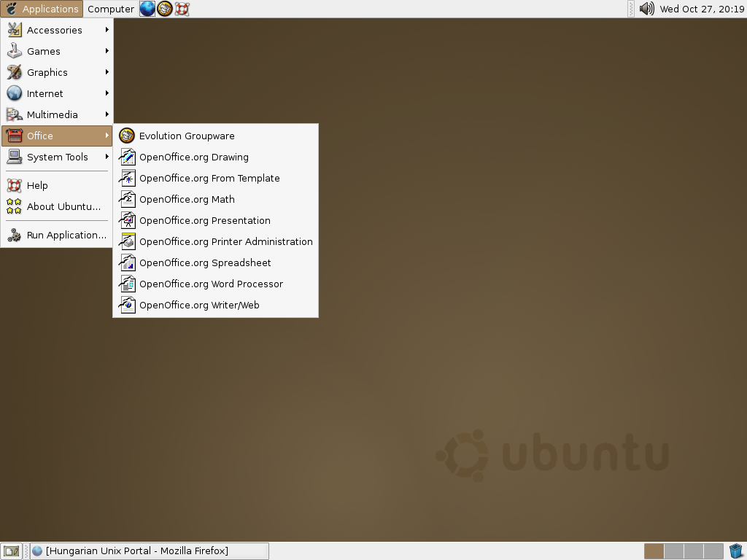Open the Computer menu
Viewport: 747px width, 560px height.
pyautogui.click(x=111, y=9)
